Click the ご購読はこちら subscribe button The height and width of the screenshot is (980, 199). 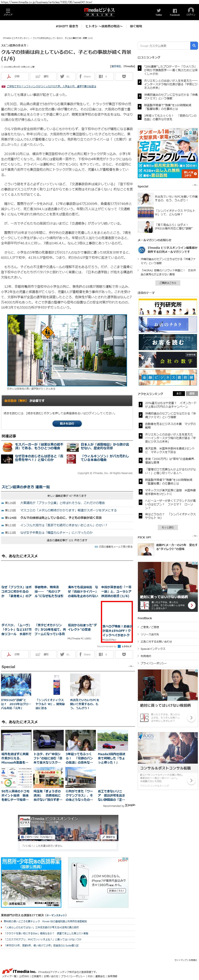click(x=167, y=283)
